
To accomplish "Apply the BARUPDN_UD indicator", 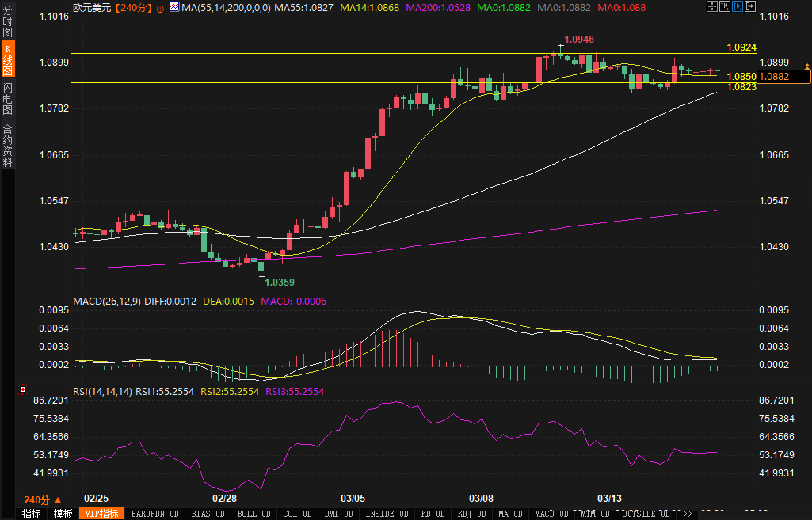I will [x=155, y=514].
